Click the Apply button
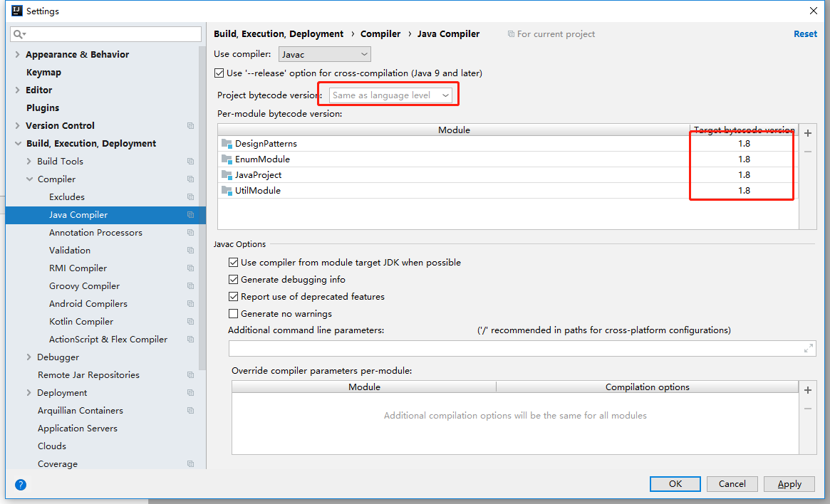830x504 pixels. (x=789, y=483)
